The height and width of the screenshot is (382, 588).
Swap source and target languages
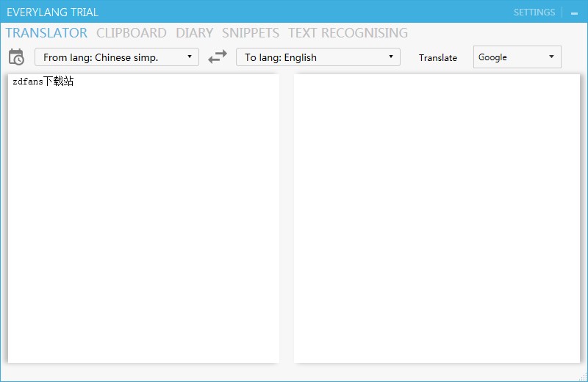coord(218,57)
